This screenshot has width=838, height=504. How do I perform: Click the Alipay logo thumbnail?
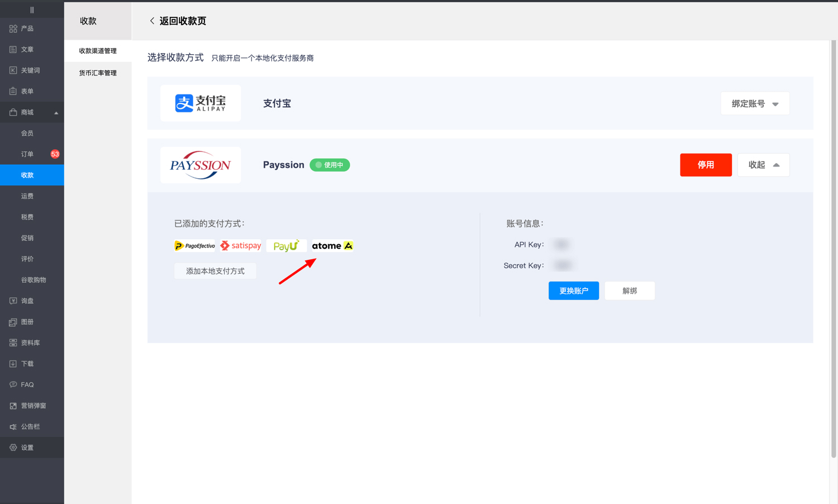click(x=200, y=103)
